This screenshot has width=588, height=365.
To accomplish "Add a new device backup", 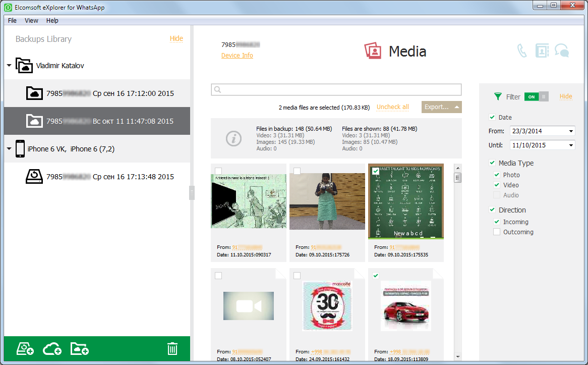I will [x=25, y=348].
